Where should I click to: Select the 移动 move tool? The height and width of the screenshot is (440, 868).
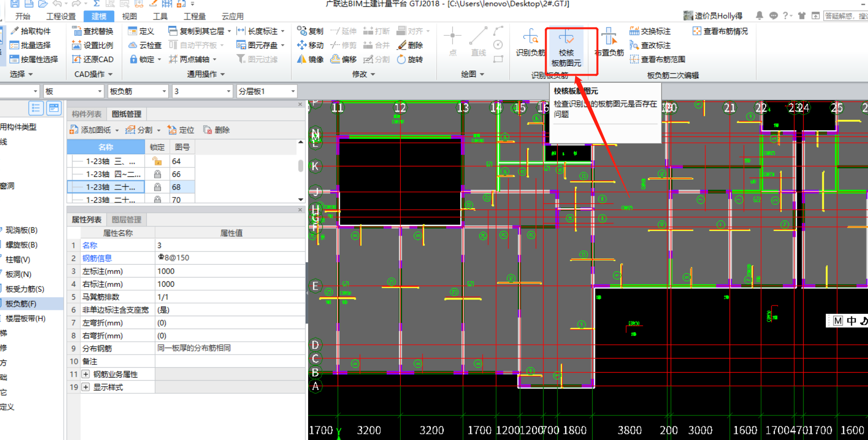point(310,45)
